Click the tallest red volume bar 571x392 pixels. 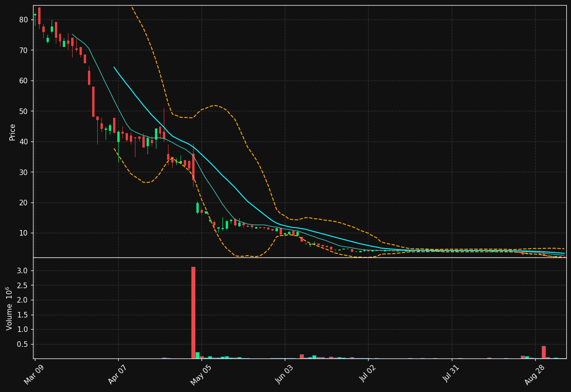193,313
